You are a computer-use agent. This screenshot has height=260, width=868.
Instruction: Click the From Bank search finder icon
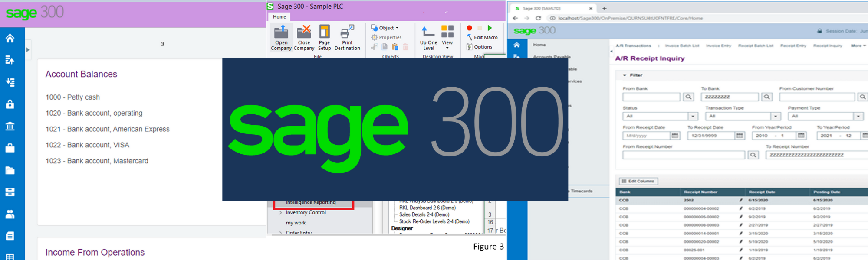(x=688, y=97)
